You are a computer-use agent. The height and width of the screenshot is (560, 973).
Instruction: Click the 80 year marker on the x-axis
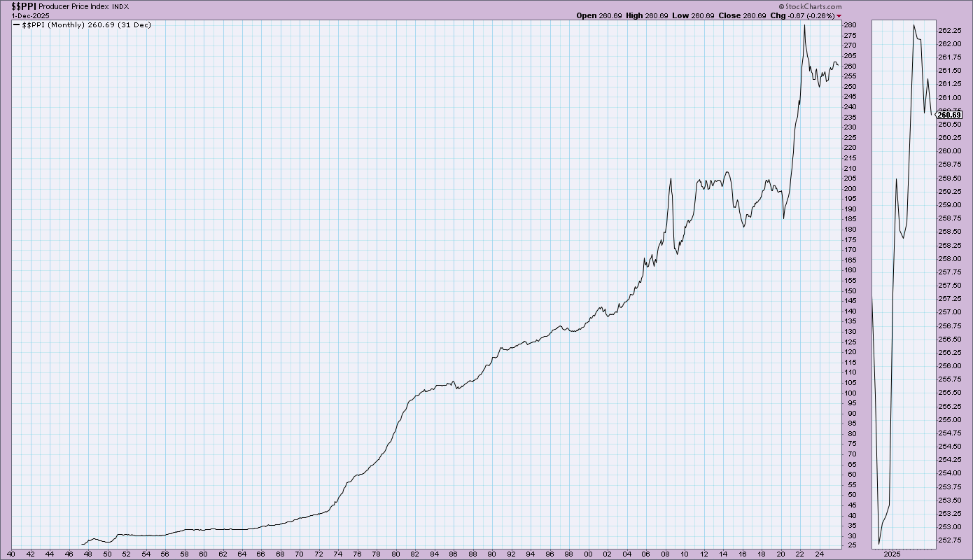396,553
